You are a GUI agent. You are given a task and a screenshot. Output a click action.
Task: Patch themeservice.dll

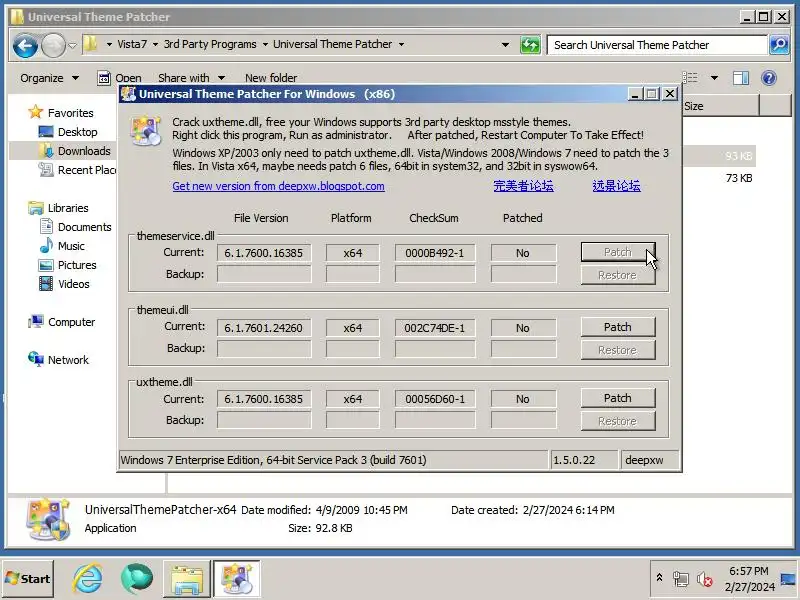point(618,252)
